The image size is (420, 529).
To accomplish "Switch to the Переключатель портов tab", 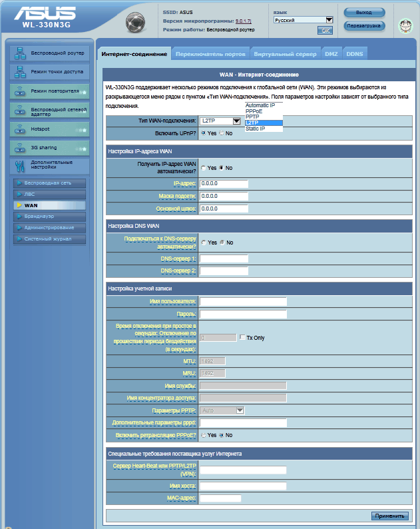I will (210, 54).
